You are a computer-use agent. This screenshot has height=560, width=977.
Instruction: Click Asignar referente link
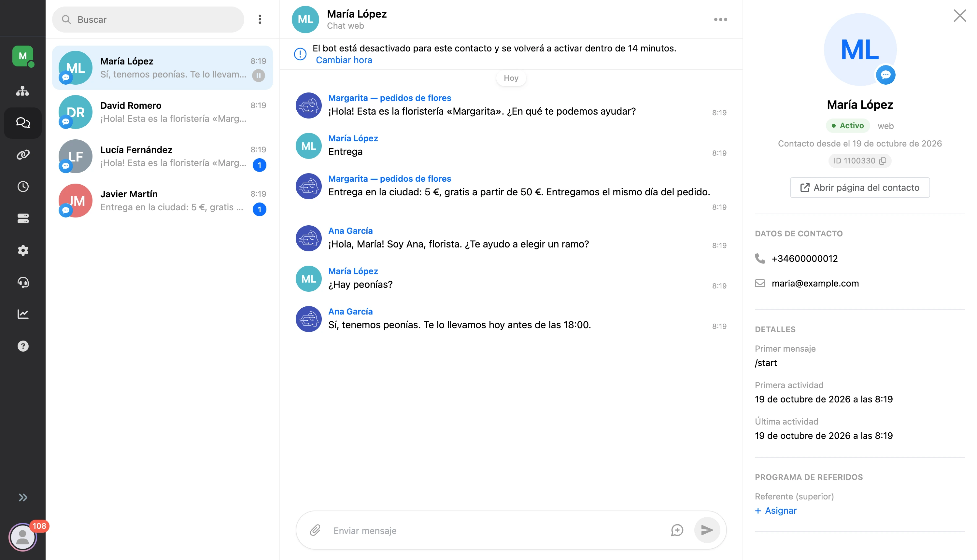click(x=776, y=511)
